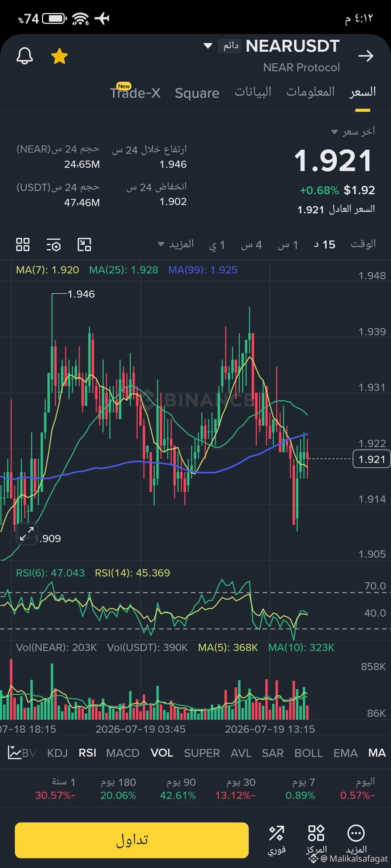The width and height of the screenshot is (391, 868).
Task: Select the 15 د timeframe
Action: point(324,245)
